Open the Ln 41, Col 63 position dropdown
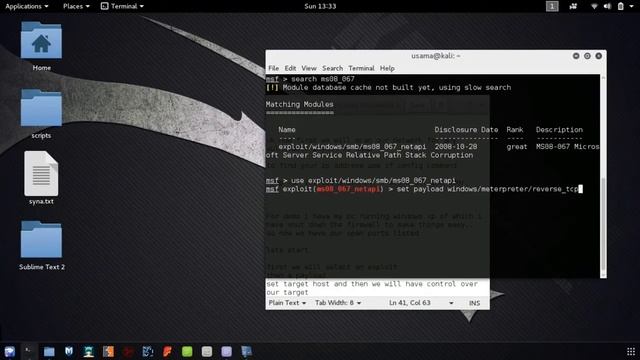This screenshot has width=640, height=360. click(x=421, y=303)
